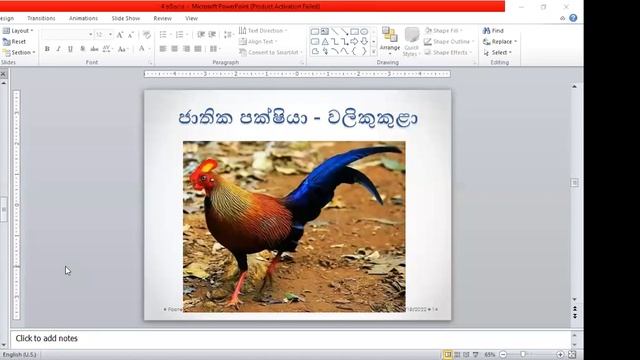
Task: Open the Slide Show tab
Action: click(x=126, y=18)
